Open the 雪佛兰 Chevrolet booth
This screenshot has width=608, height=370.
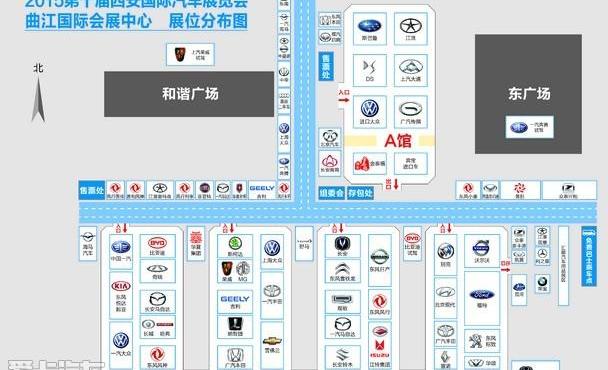(x=272, y=345)
